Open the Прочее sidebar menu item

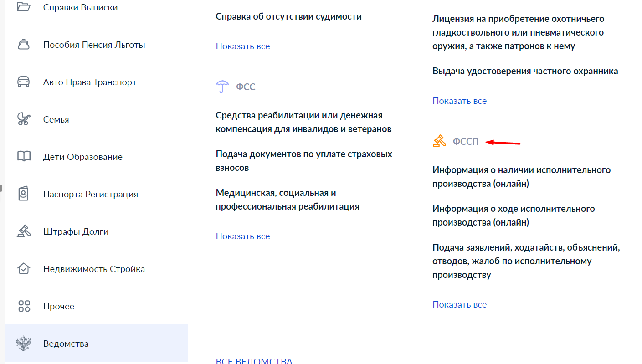pos(58,306)
